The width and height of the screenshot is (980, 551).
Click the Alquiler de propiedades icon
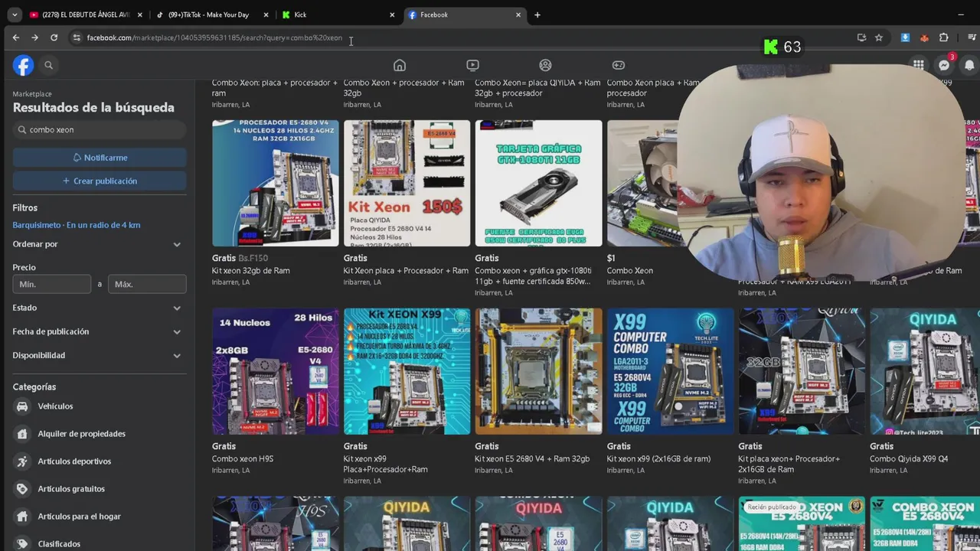[22, 434]
